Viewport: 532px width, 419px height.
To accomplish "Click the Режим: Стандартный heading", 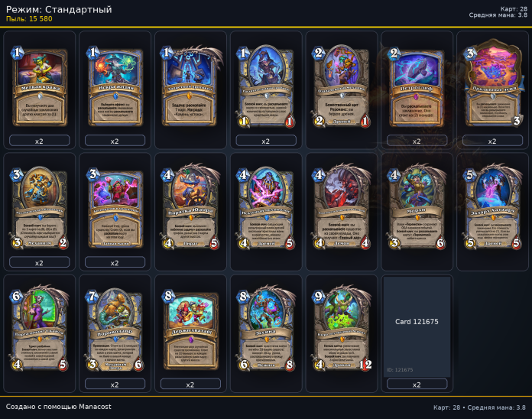I will (59, 9).
